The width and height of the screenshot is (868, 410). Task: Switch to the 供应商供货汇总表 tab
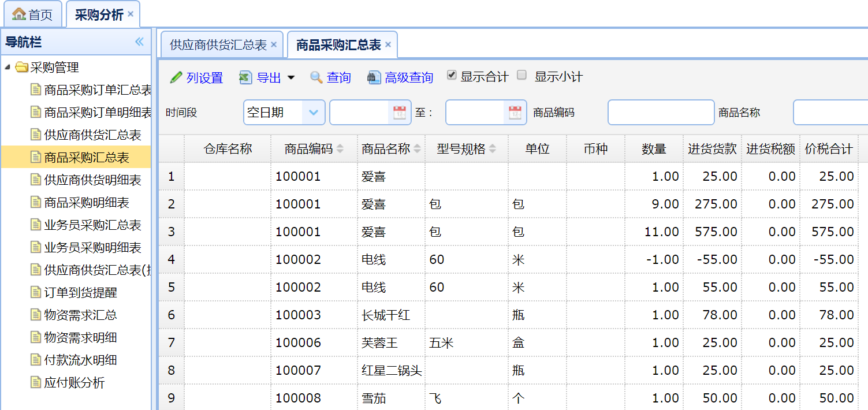pyautogui.click(x=218, y=45)
